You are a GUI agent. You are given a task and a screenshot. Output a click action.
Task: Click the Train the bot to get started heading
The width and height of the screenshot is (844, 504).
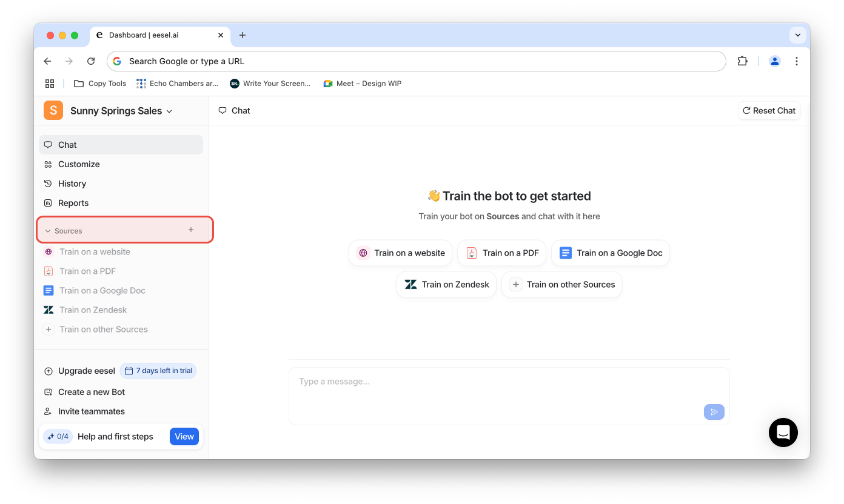(x=509, y=196)
